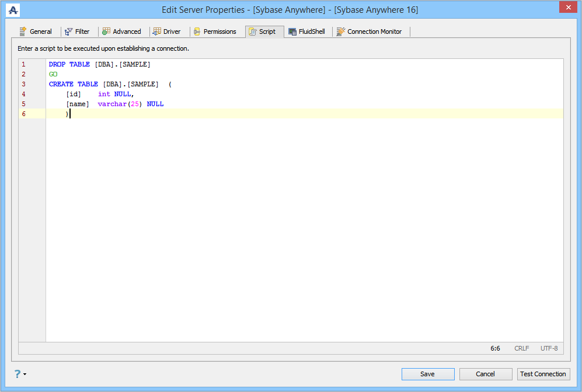Click the Permissions key icon

[197, 32]
